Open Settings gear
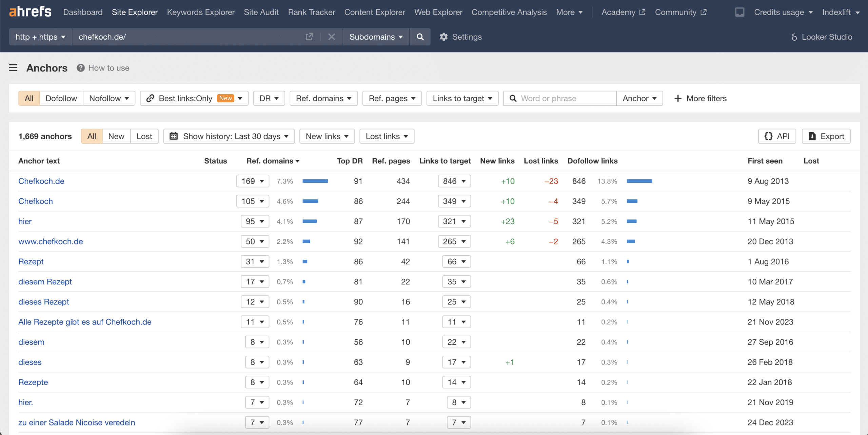Screen dimensions: 868x435 point(461,37)
